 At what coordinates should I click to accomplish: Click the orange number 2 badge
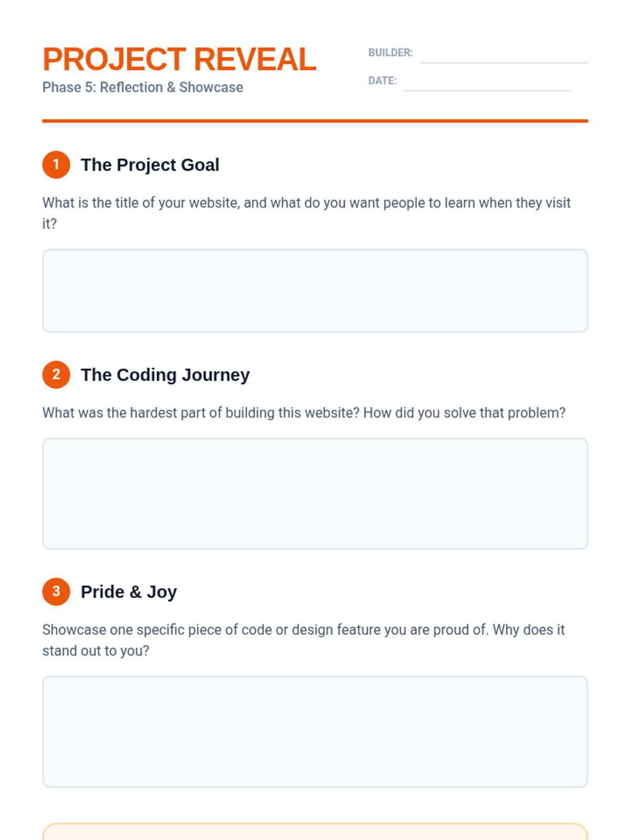point(56,375)
